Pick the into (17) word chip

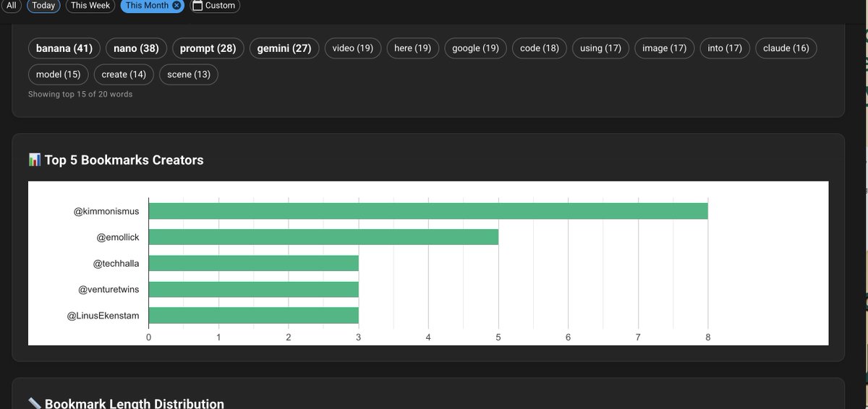point(725,48)
